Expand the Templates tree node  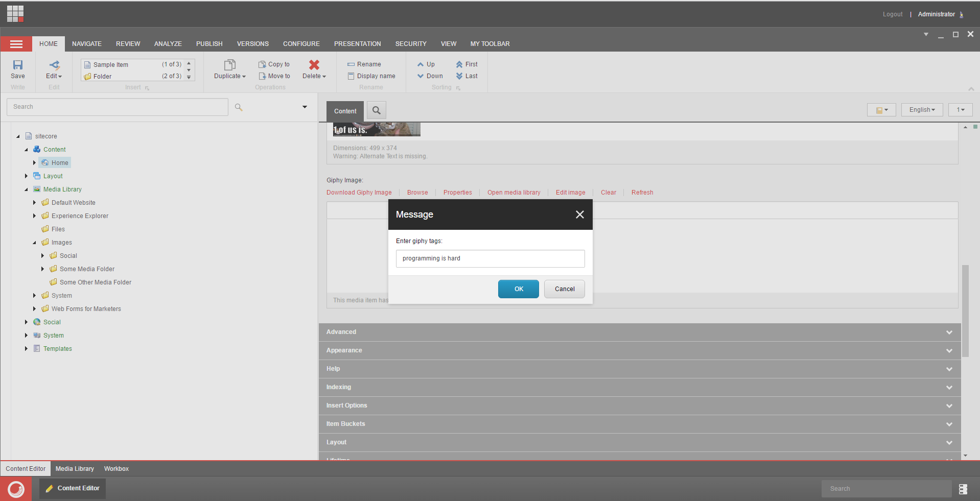click(27, 349)
